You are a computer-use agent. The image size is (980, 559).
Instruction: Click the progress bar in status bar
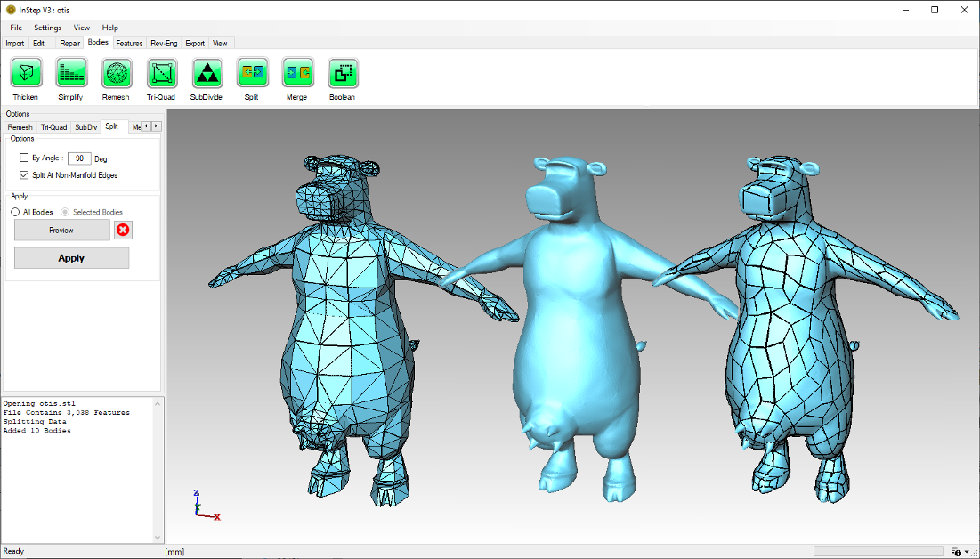pos(879,552)
